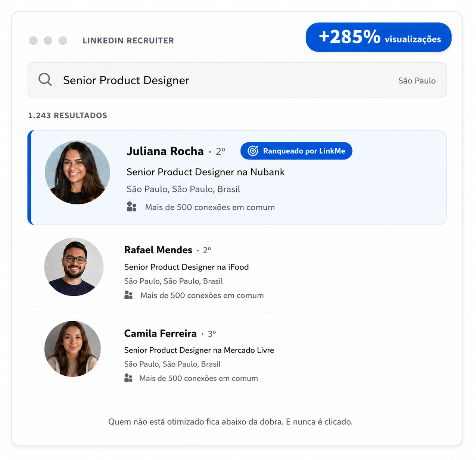Click Rafael Mendes' 'Mais de 500 conexões' text
This screenshot has height=460, width=476.
202,295
